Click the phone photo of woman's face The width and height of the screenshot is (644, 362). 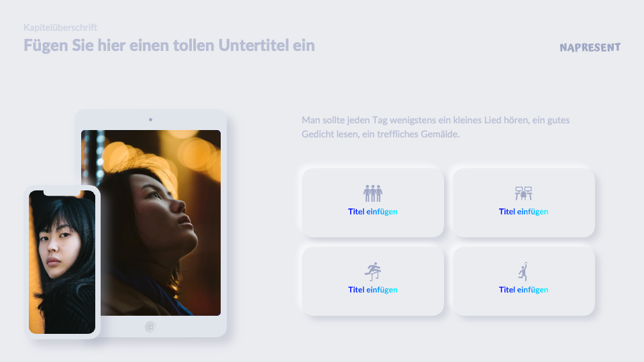pos(62,262)
